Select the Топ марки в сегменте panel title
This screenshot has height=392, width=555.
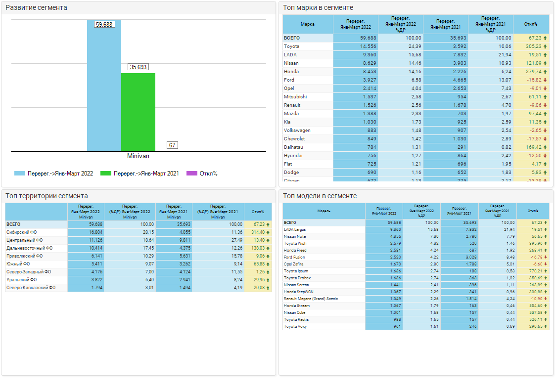(x=318, y=7)
